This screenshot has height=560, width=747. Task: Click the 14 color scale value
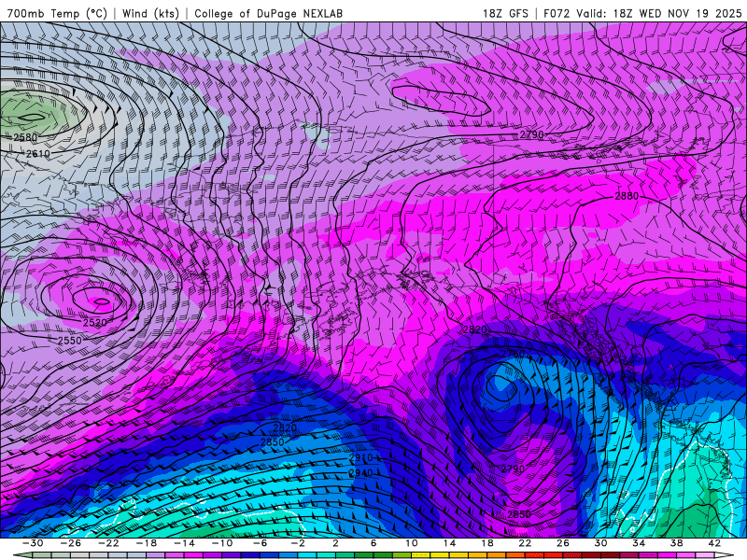(x=449, y=543)
